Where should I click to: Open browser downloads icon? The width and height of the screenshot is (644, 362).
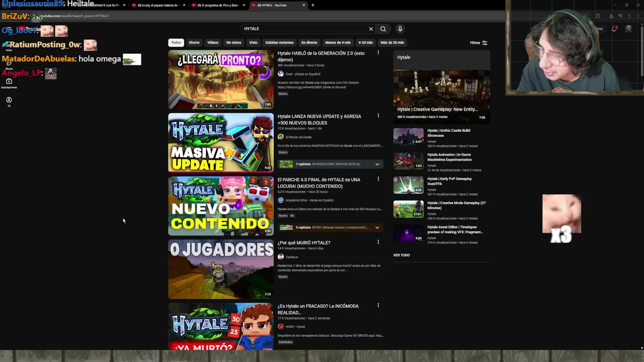[x=611, y=16]
